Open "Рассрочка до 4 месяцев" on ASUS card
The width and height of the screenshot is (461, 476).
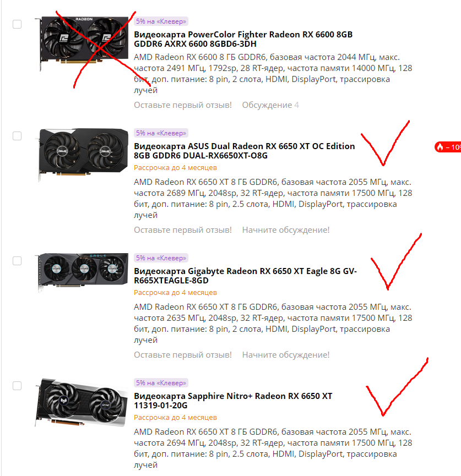pos(175,168)
